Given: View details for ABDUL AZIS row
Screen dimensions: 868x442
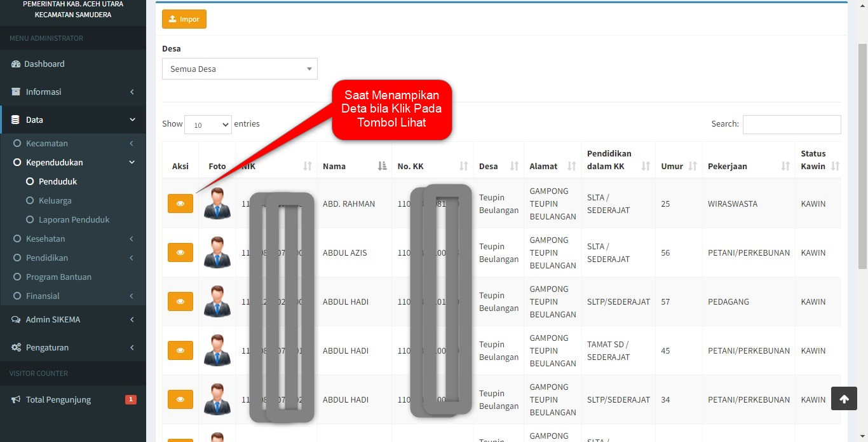Looking at the screenshot, I should tap(180, 252).
